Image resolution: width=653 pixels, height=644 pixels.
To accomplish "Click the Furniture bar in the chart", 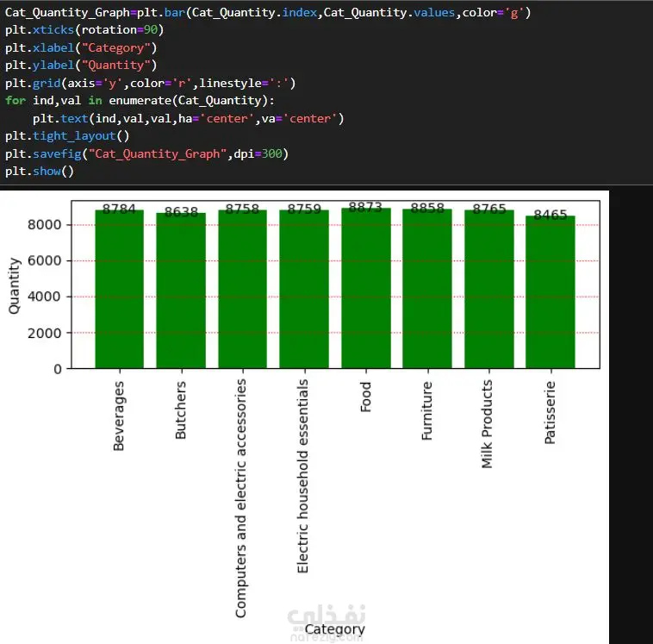I will [x=427, y=289].
